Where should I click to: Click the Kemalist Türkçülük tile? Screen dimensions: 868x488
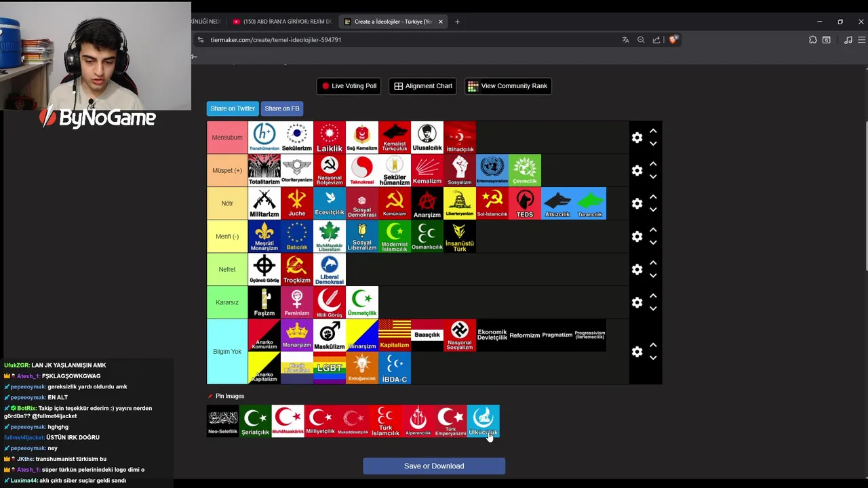pyautogui.click(x=394, y=138)
